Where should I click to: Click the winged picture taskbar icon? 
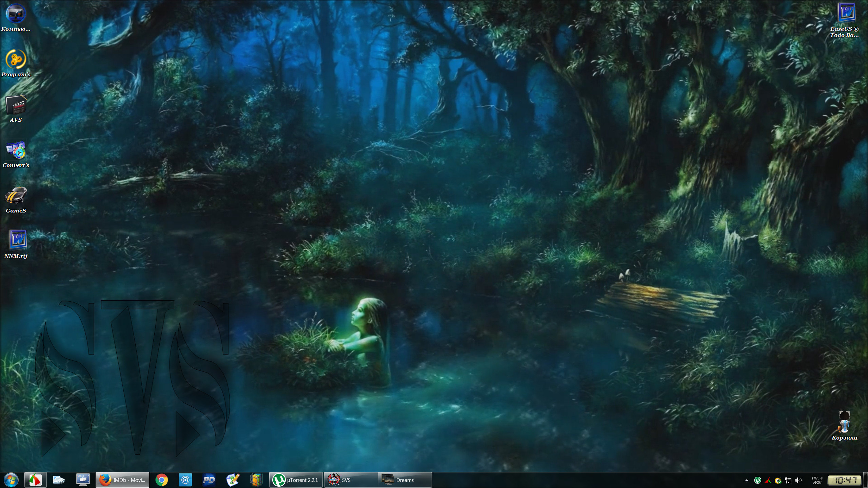point(59,480)
